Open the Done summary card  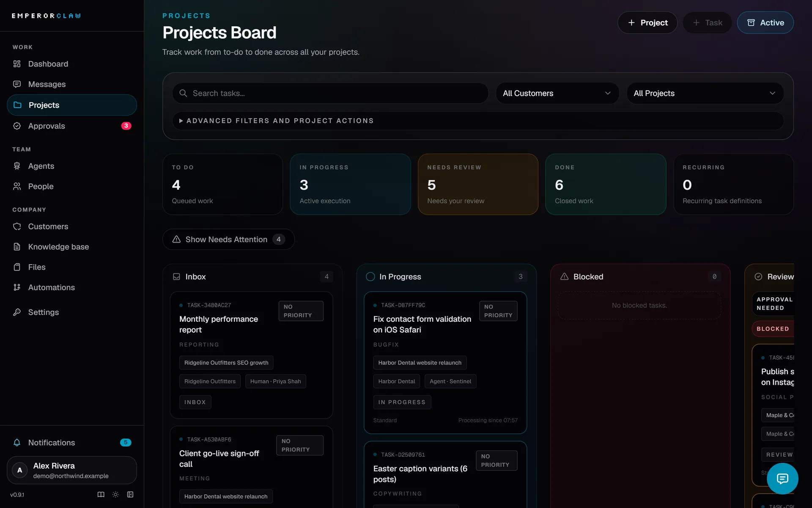coord(606,184)
